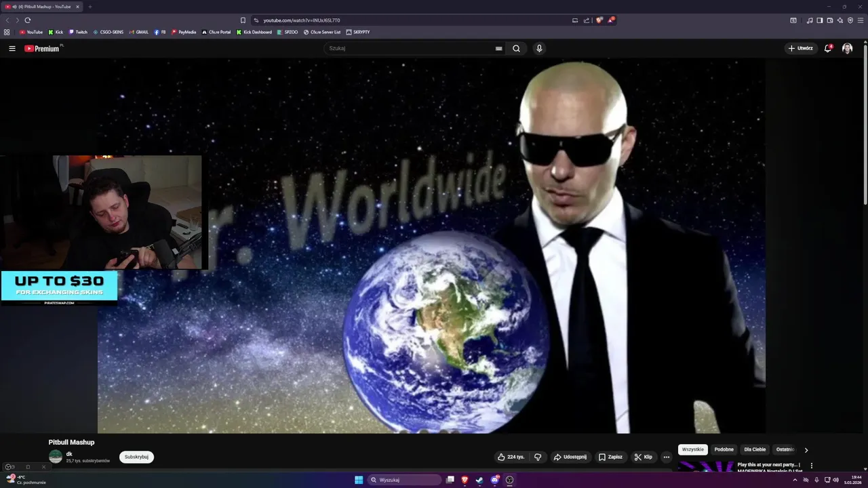Screen dimensions: 868x488
Task: Open Brave VPN shield icon
Action: pyautogui.click(x=850, y=20)
